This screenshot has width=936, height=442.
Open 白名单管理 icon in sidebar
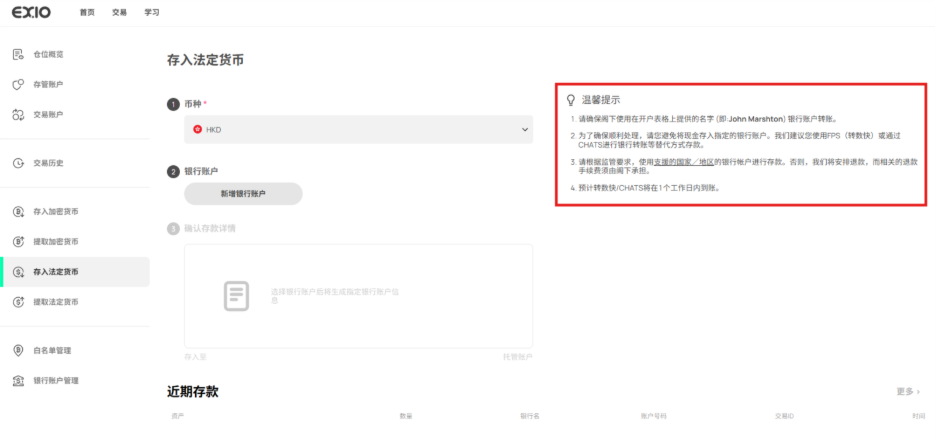point(19,350)
